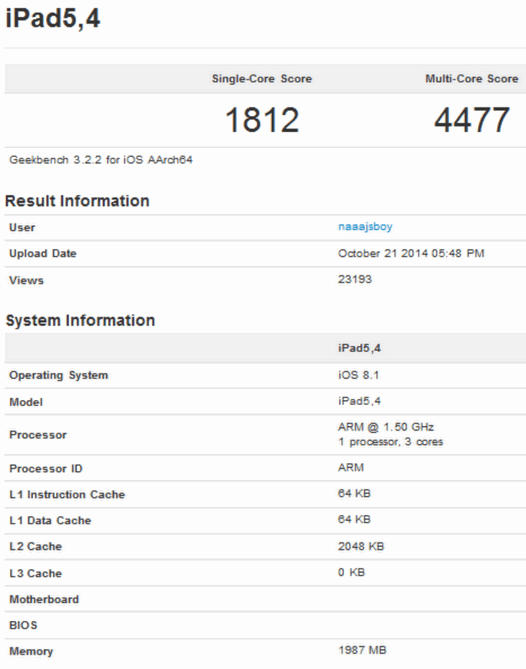This screenshot has width=526, height=669.
Task: Select the Geekbench 3.2.2 for iOS AArch64 text
Action: (101, 160)
